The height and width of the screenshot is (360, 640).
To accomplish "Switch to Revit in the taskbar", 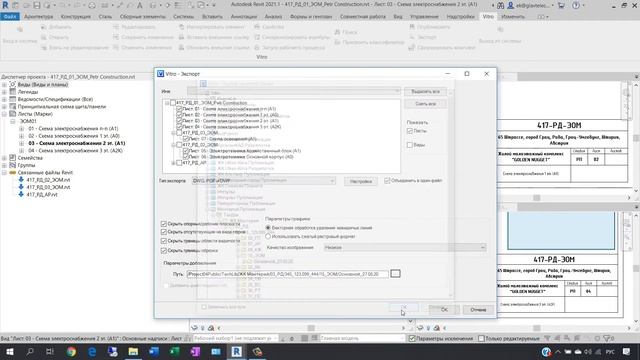I will pyautogui.click(x=236, y=351).
